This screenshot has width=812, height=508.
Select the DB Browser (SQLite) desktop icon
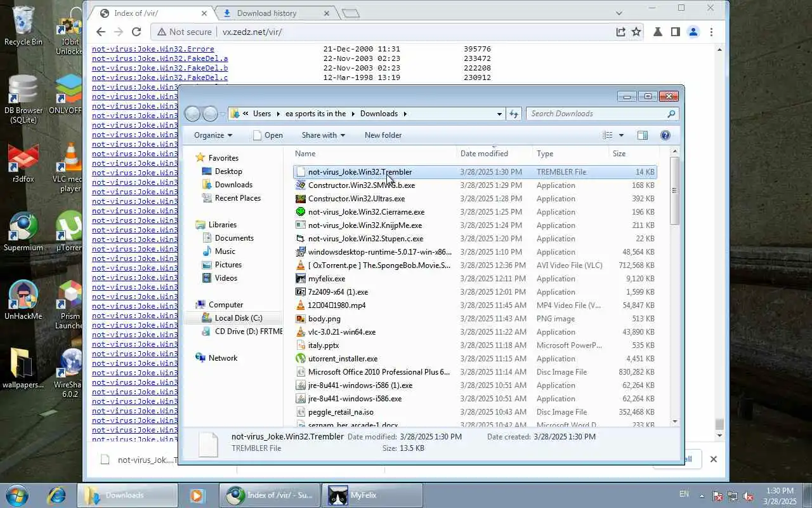[x=23, y=99]
